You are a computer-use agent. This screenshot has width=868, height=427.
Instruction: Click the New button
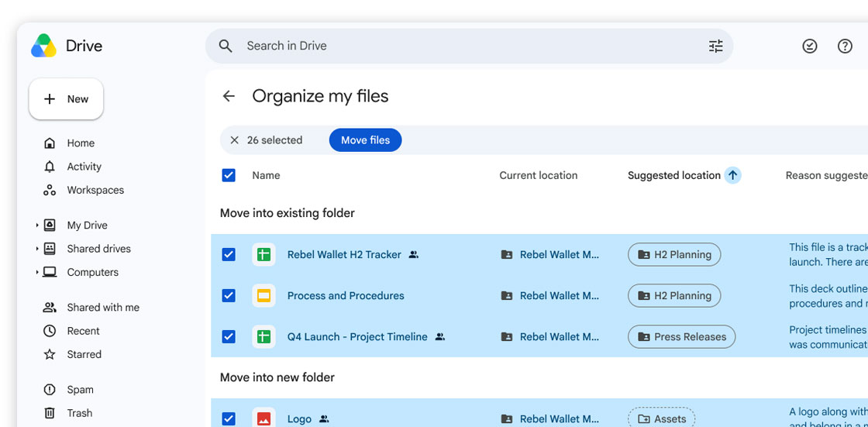click(67, 99)
